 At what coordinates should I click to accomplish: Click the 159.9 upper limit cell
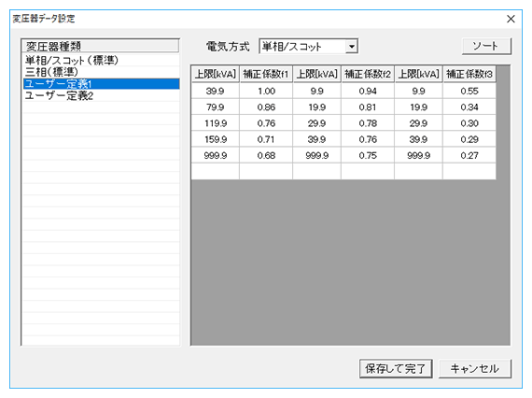click(x=216, y=139)
